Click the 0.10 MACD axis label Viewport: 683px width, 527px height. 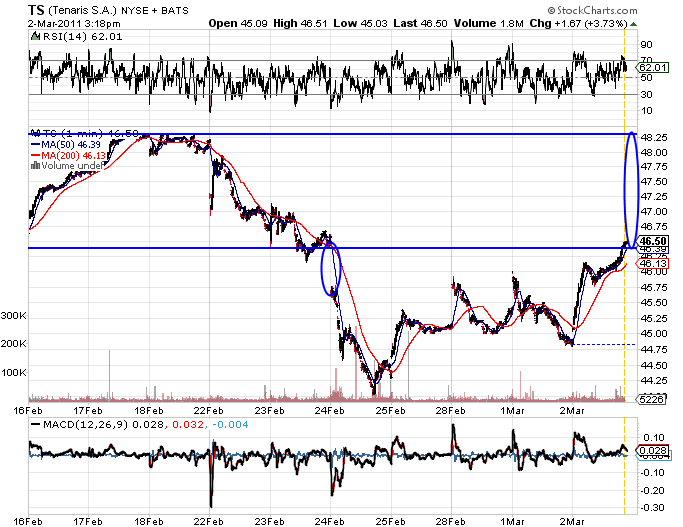click(x=654, y=438)
